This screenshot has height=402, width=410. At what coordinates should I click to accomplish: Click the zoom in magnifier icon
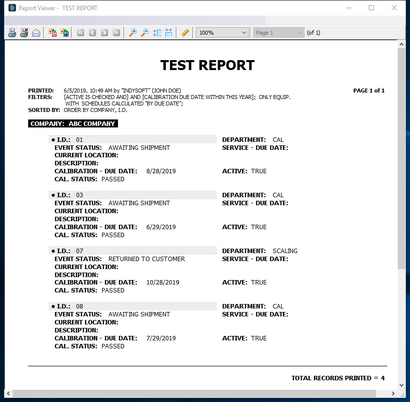point(133,33)
